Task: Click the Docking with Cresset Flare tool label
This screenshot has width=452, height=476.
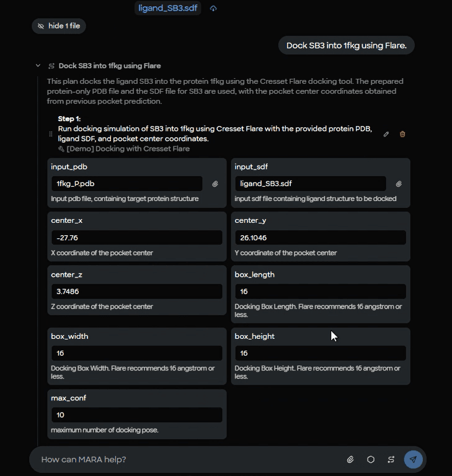Action: (127, 149)
